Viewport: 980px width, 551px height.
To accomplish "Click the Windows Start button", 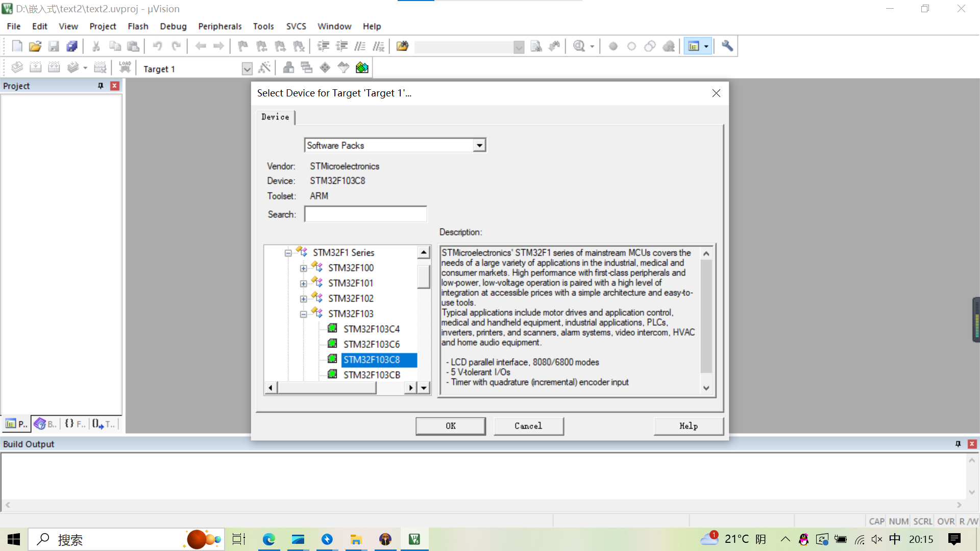I will coord(14,539).
